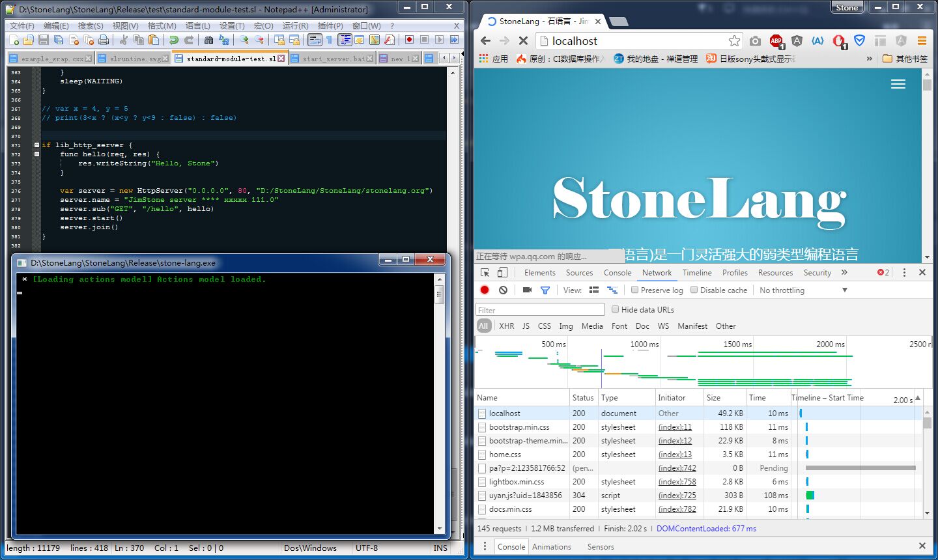Screen dimensions: 938x560
Task: Filter network requests by JS
Action: [526, 326]
